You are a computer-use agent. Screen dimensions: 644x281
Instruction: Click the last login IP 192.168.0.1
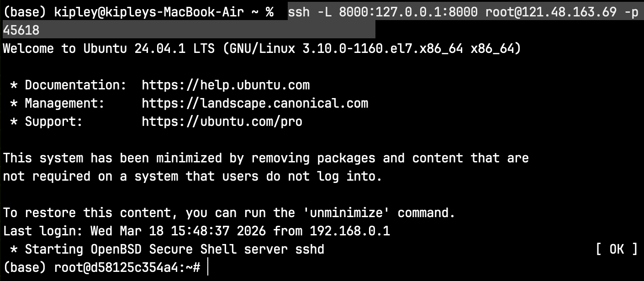pyautogui.click(x=350, y=231)
